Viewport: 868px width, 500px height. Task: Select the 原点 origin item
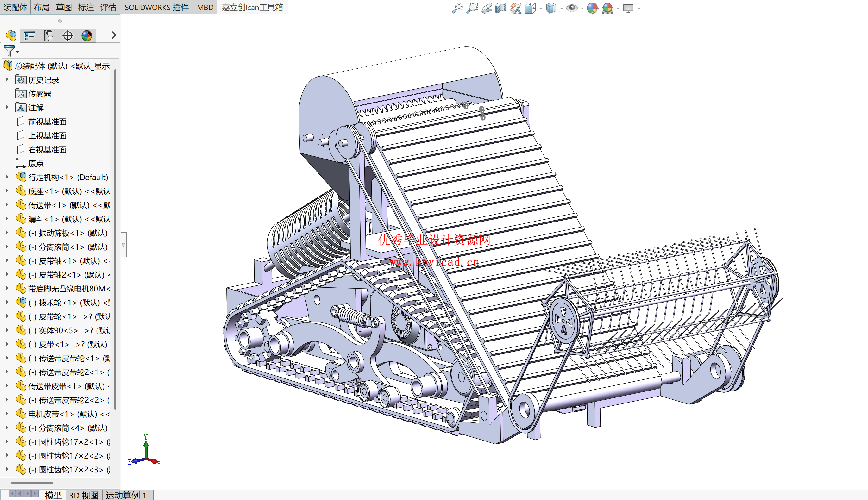(x=36, y=164)
